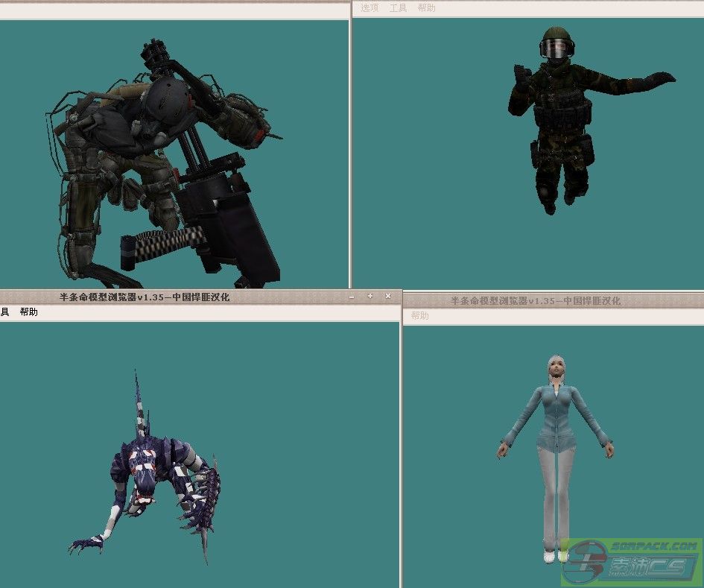Maximize bottom-left viewer using the plus button

(370, 297)
